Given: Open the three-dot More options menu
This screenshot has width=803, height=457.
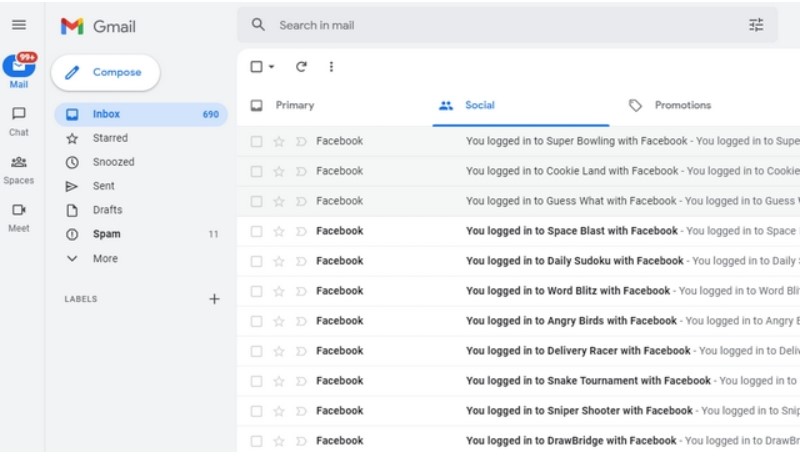Looking at the screenshot, I should (331, 67).
